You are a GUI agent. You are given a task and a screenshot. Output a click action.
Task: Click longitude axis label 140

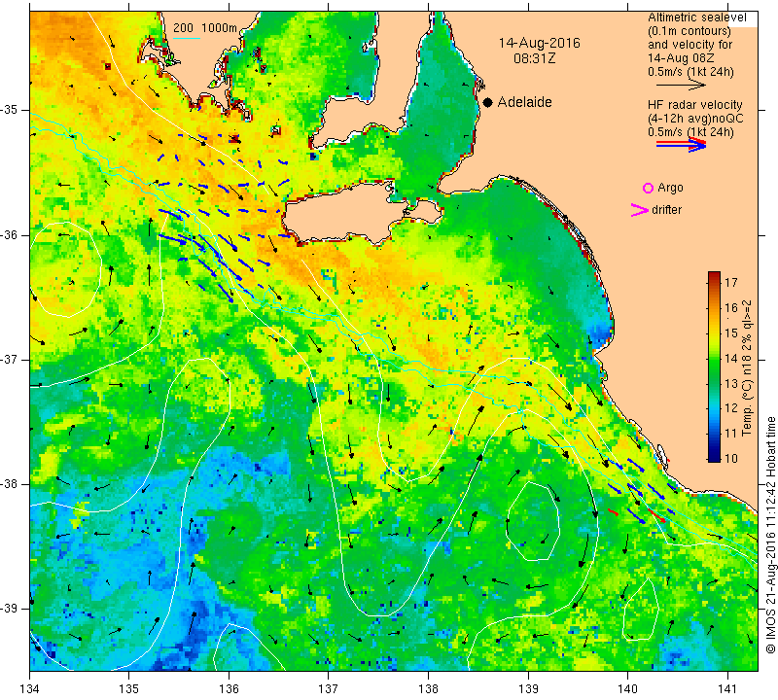point(627,689)
